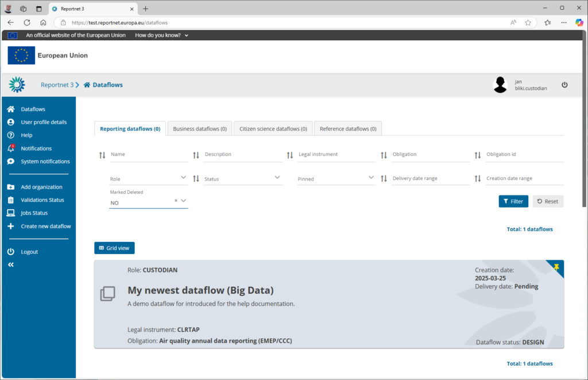
Task: Click the Description filter input field
Action: (242, 155)
